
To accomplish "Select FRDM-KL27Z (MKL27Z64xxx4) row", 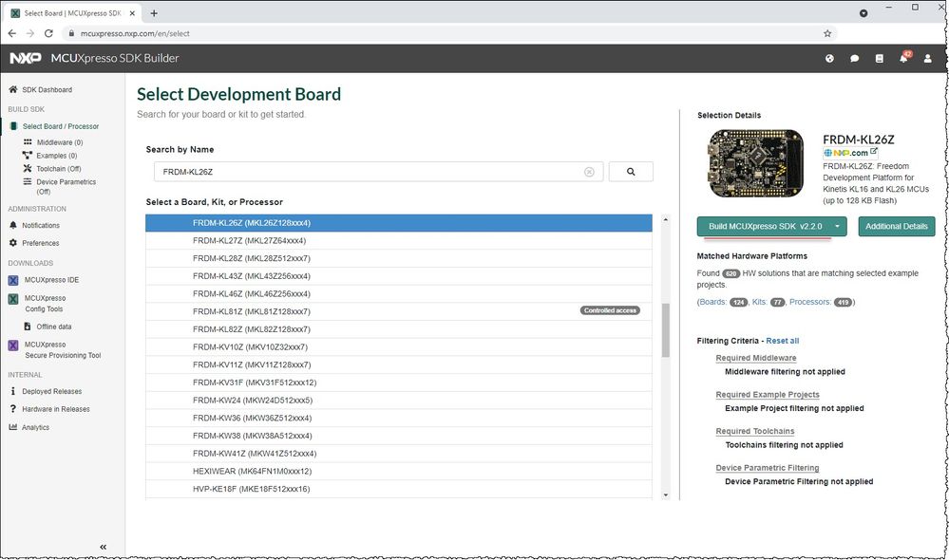I will [x=399, y=241].
